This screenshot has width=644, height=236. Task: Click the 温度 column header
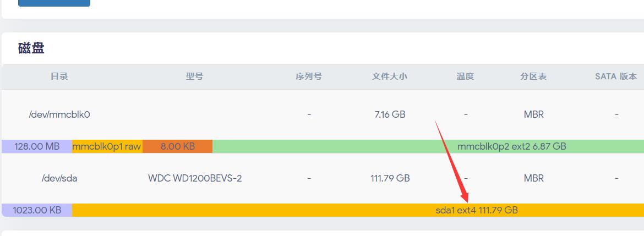point(465,76)
